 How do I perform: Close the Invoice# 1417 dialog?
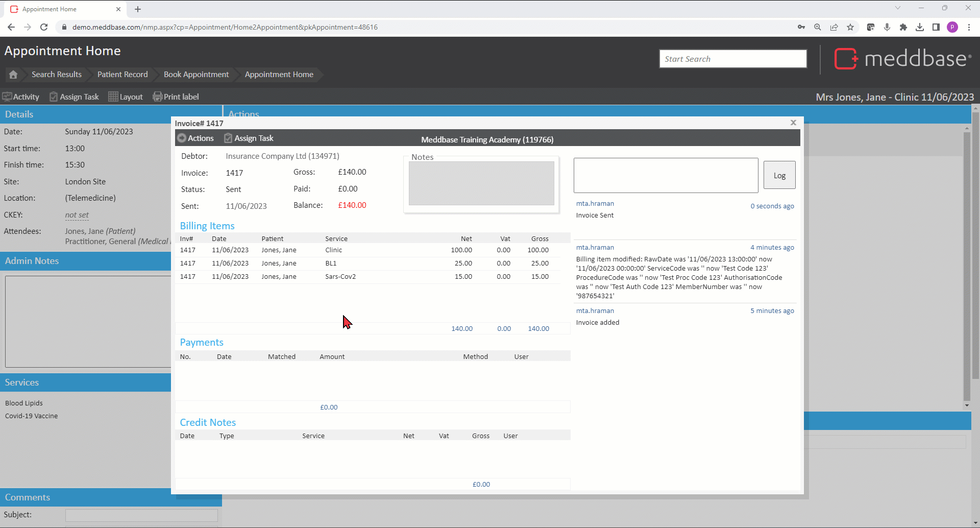pos(793,123)
